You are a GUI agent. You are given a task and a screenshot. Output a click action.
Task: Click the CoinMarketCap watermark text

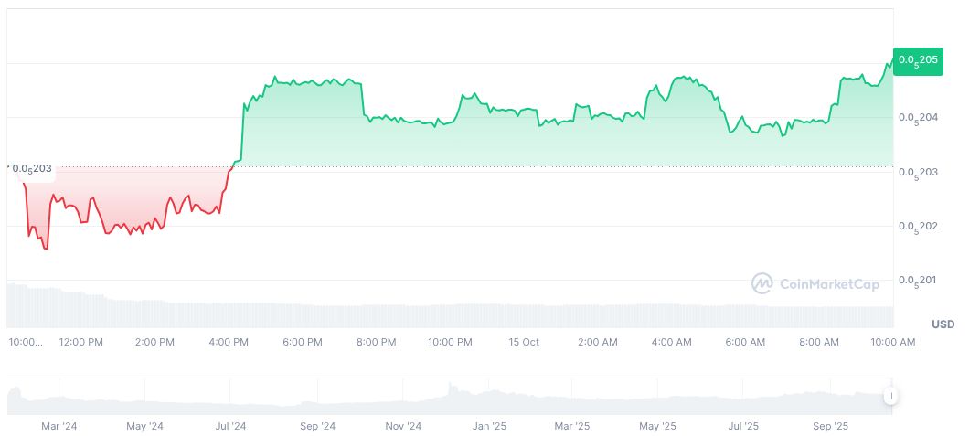point(829,284)
